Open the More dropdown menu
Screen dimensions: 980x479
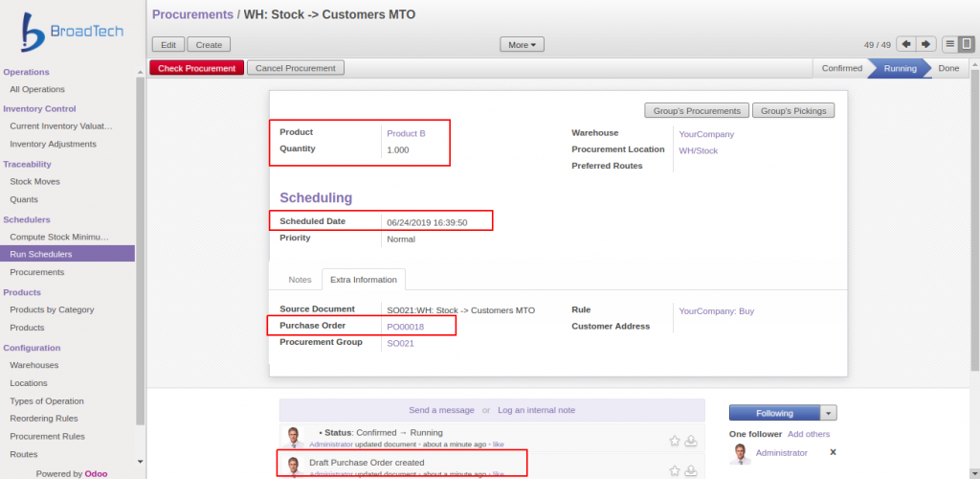point(522,44)
